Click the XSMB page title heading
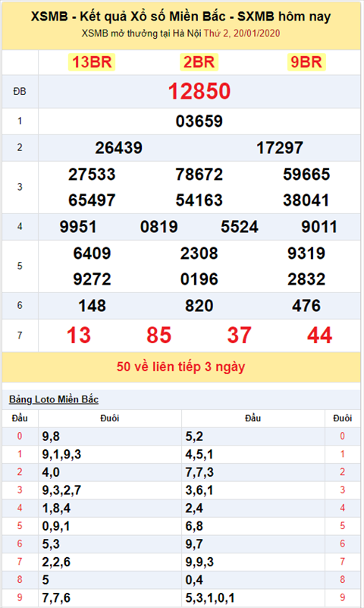This screenshot has width=364, height=608. point(180,16)
